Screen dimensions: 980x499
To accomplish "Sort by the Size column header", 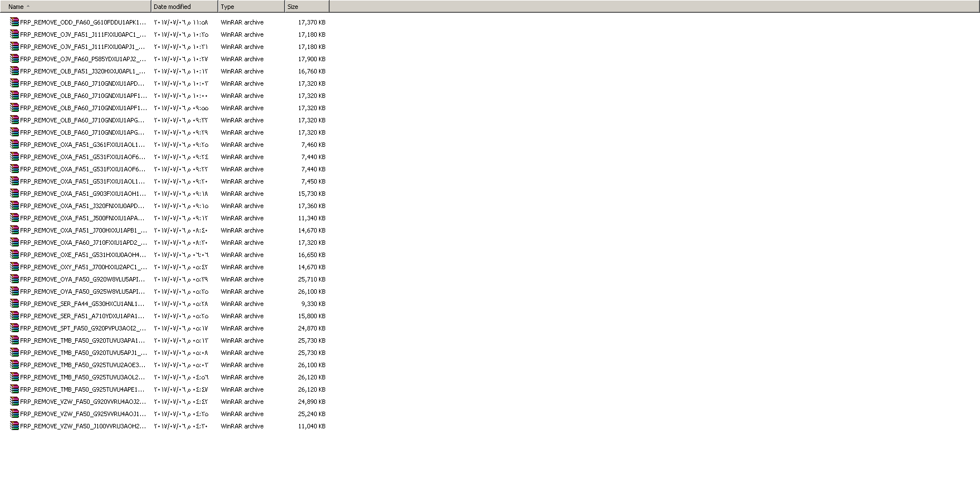I will (307, 7).
